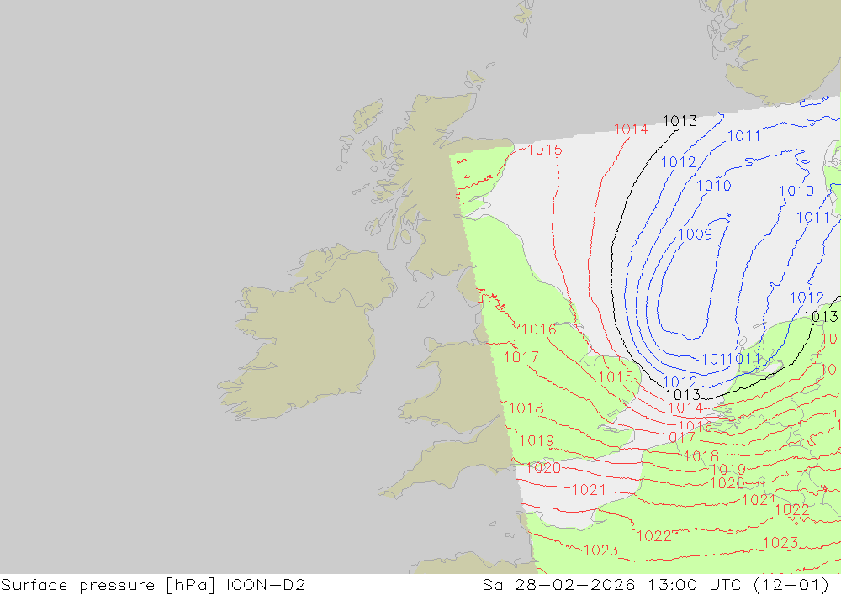Image resolution: width=841 pixels, height=616 pixels.
Task: Click the black "1013" label directly below blue 1012 near bottom
Action: pos(683,395)
